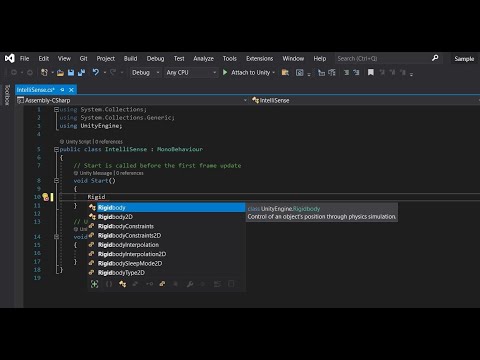The width and height of the screenshot is (480, 360).
Task: Open the Test menu
Action: point(179,58)
